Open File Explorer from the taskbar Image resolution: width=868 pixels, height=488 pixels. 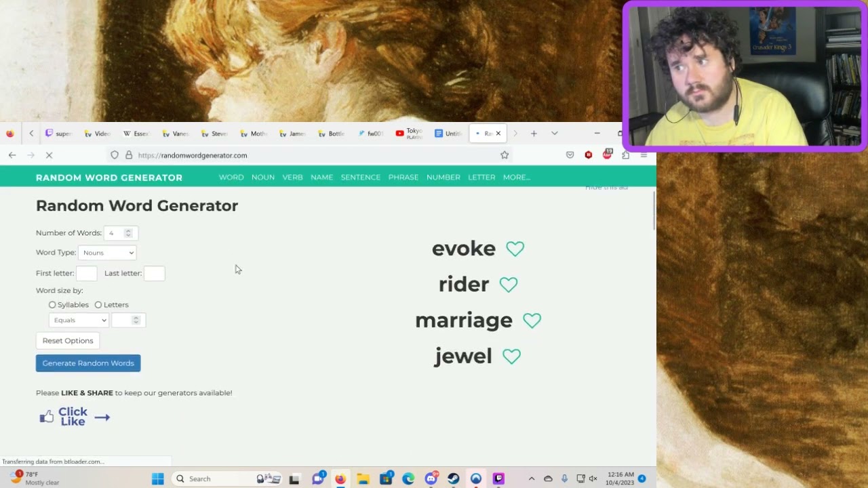(x=363, y=479)
